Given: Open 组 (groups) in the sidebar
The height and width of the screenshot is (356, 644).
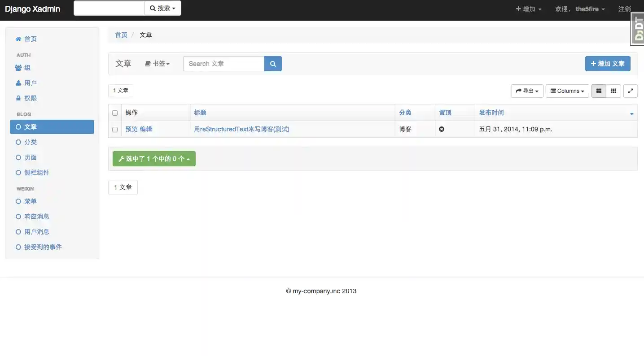Looking at the screenshot, I should click(x=27, y=68).
